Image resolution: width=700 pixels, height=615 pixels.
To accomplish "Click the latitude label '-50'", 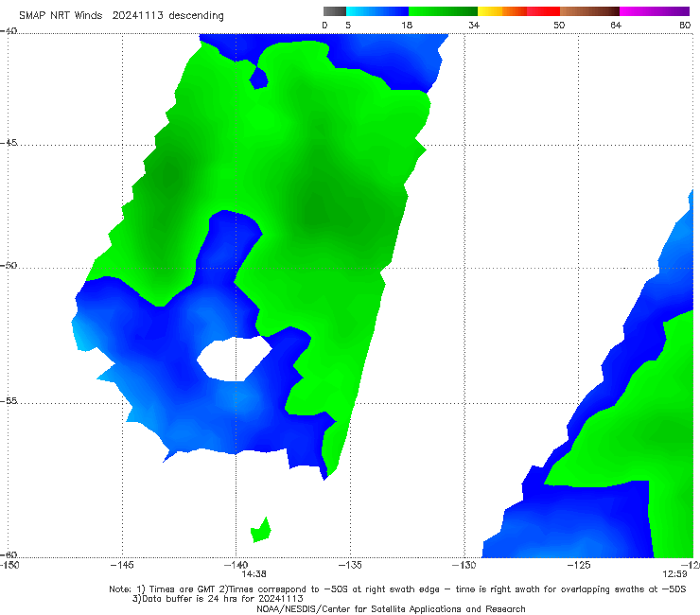I will click(x=9, y=265).
